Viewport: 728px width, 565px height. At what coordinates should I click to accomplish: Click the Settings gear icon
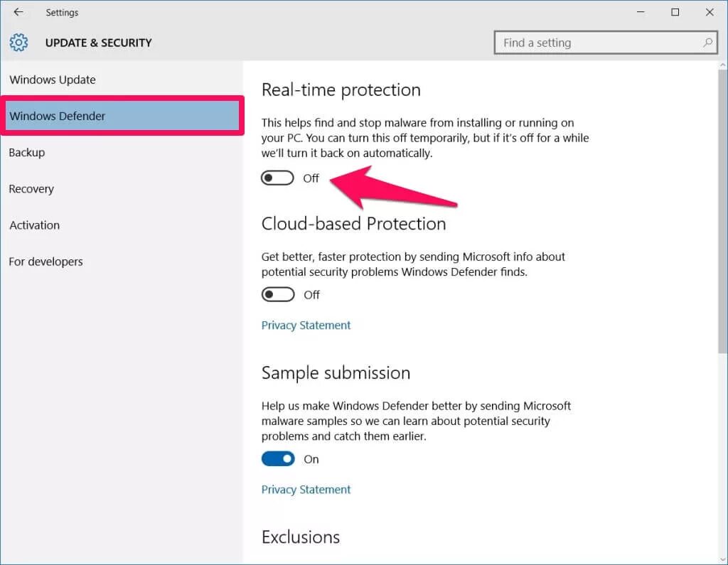(x=18, y=43)
